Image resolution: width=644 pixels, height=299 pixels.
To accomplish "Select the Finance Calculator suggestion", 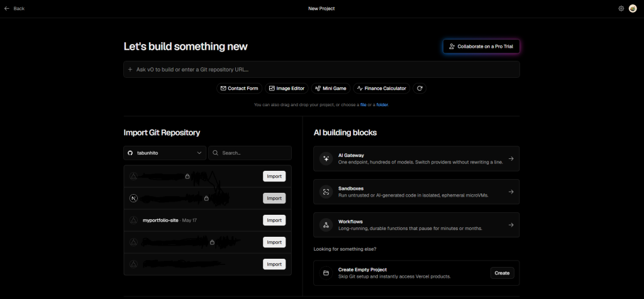I will pos(382,88).
